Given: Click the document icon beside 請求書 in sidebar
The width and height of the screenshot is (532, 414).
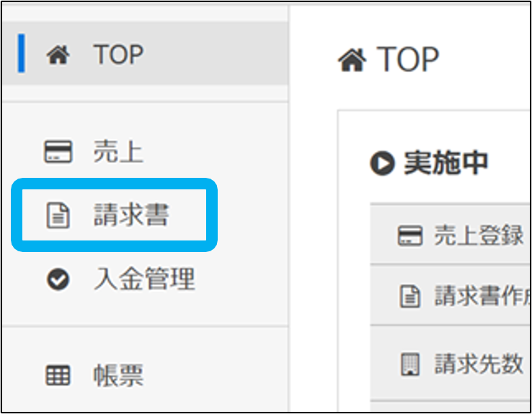Looking at the screenshot, I should point(58,215).
